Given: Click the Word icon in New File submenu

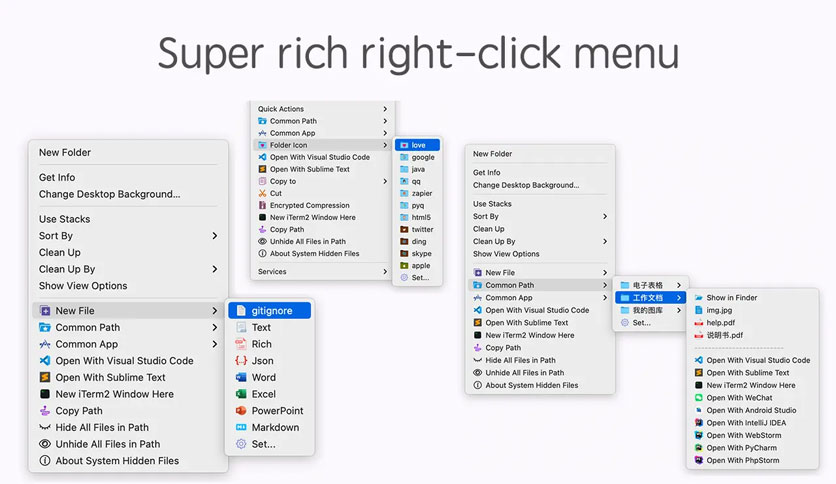Looking at the screenshot, I should (241, 377).
